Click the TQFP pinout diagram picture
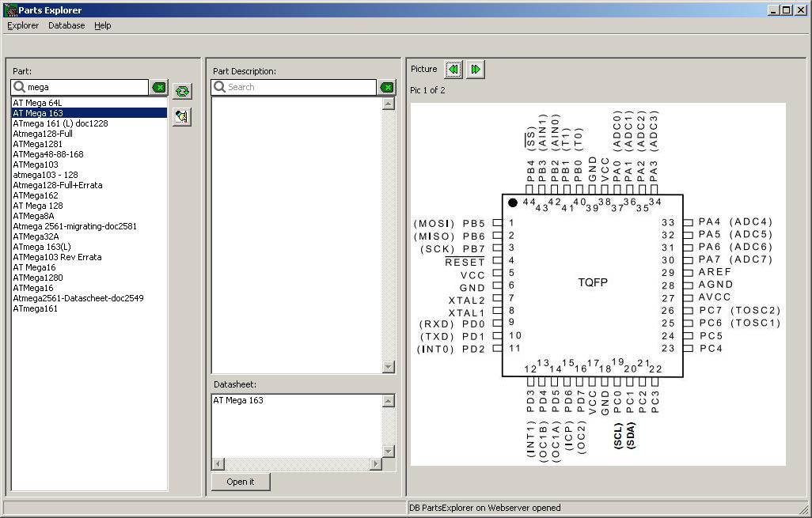This screenshot has width=812, height=518. (598, 284)
